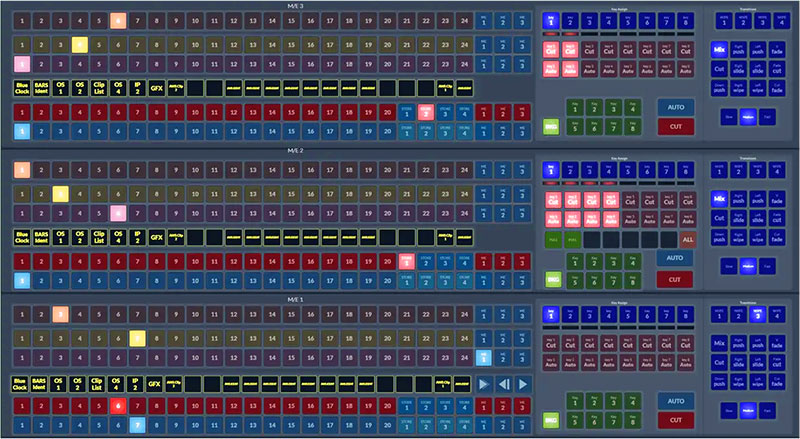Choose the GFX source in M/E 2
Viewport: 800px width, 439px height.
point(155,236)
